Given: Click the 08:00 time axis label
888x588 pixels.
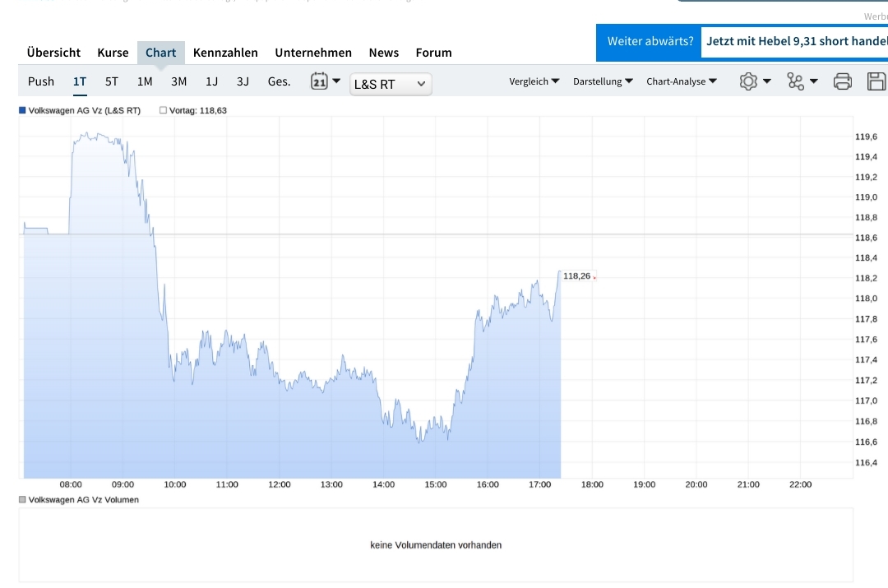Looking at the screenshot, I should pyautogui.click(x=71, y=484).
